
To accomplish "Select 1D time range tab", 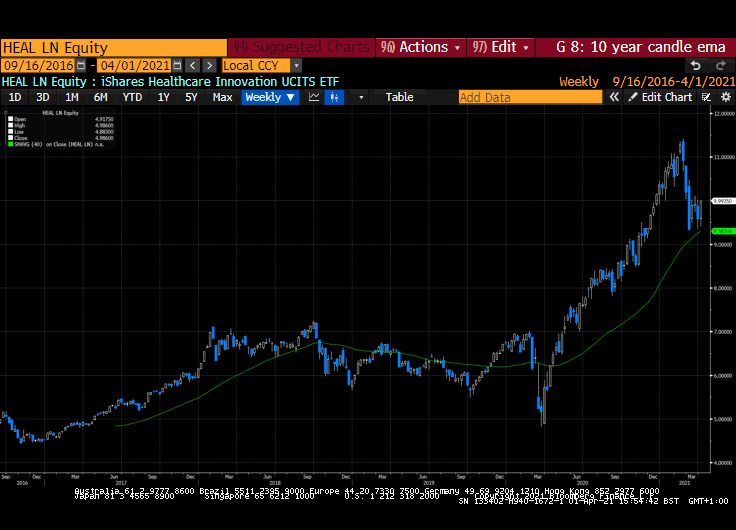I will [x=15, y=97].
